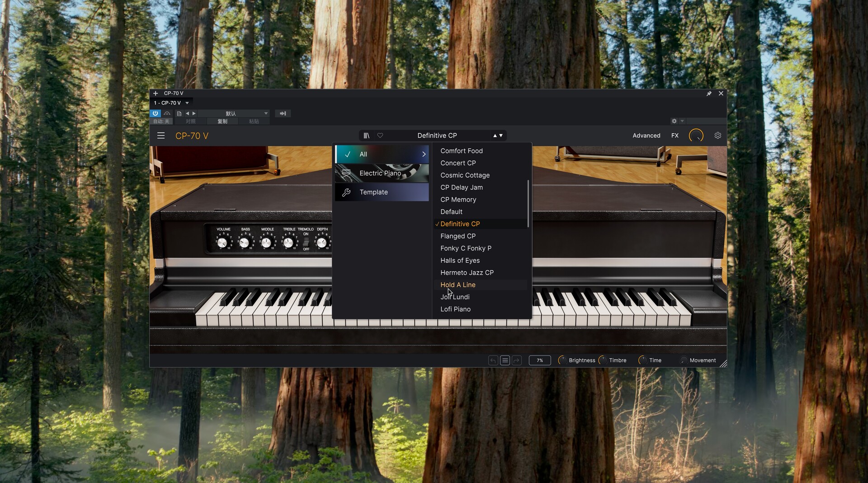
Task: Load the CP Memory preset
Action: 481,199
